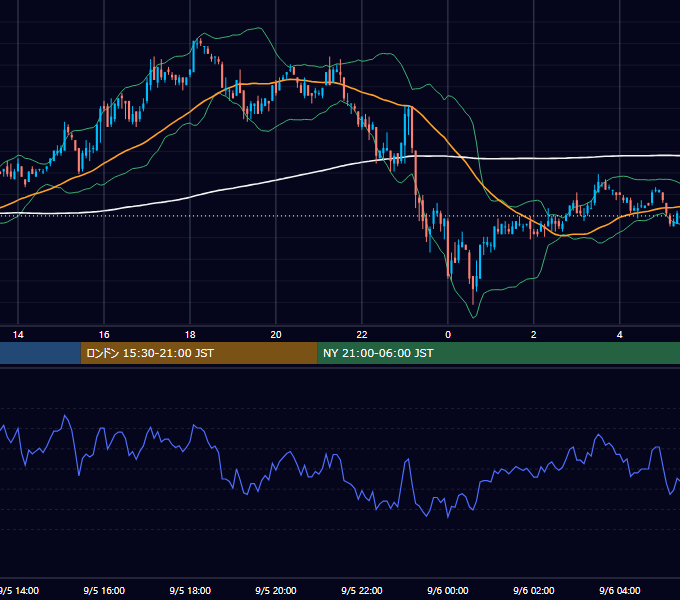The width and height of the screenshot is (680, 600).
Task: Click the 2 hour label on price chart axis
Action: pyautogui.click(x=534, y=335)
